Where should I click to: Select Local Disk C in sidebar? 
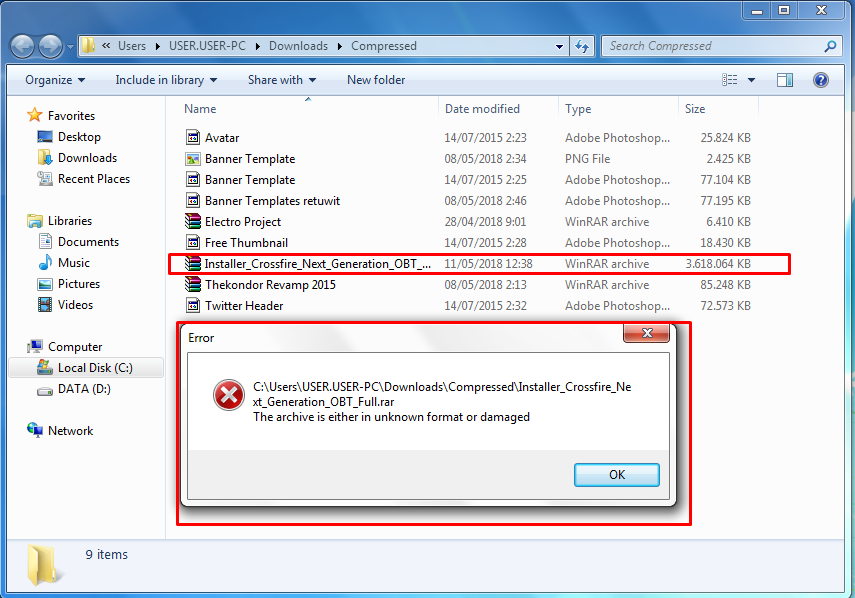tap(94, 368)
